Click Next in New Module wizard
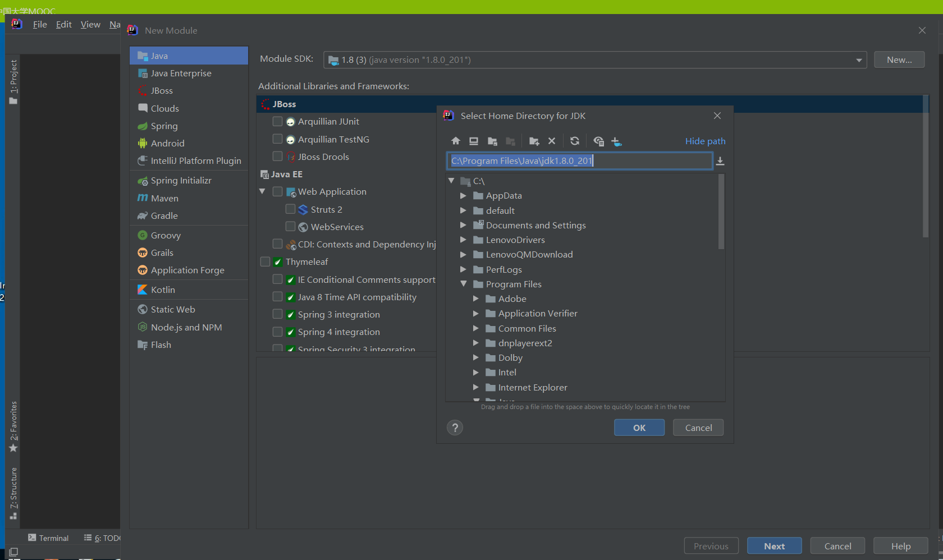This screenshot has height=560, width=943. 774,546
